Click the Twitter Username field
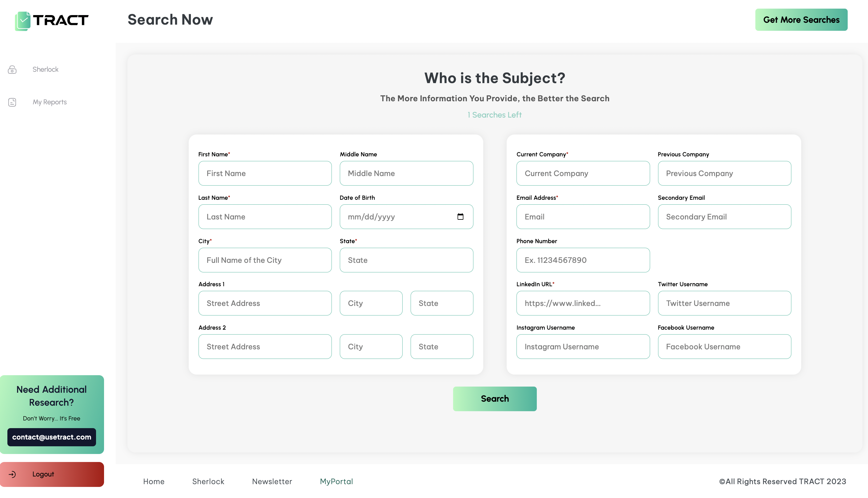This screenshot has height=498, width=868. pos(724,303)
